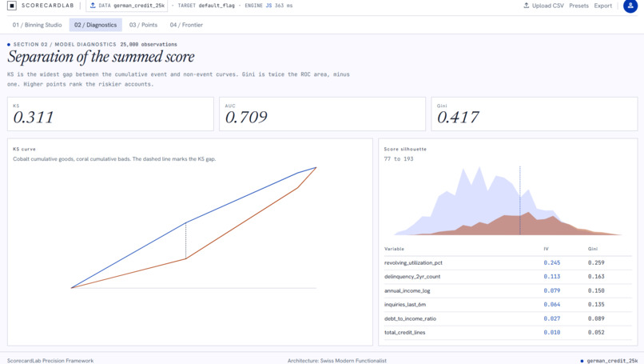Click the ScorecardLab square logo icon
The image size is (644, 364).
12,6
